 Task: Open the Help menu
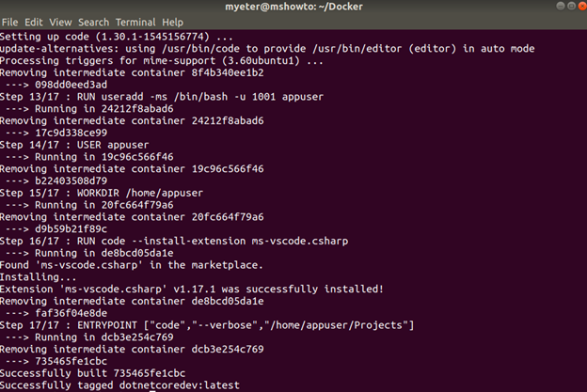[172, 23]
